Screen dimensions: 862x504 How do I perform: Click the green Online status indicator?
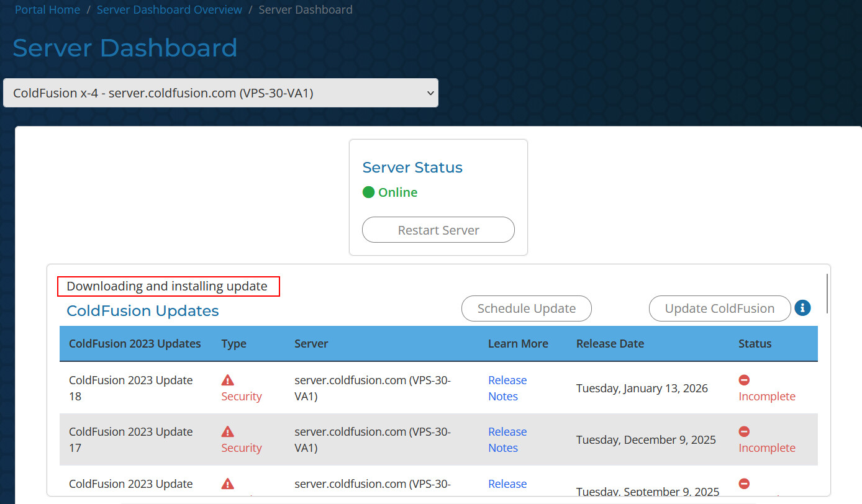(x=368, y=192)
